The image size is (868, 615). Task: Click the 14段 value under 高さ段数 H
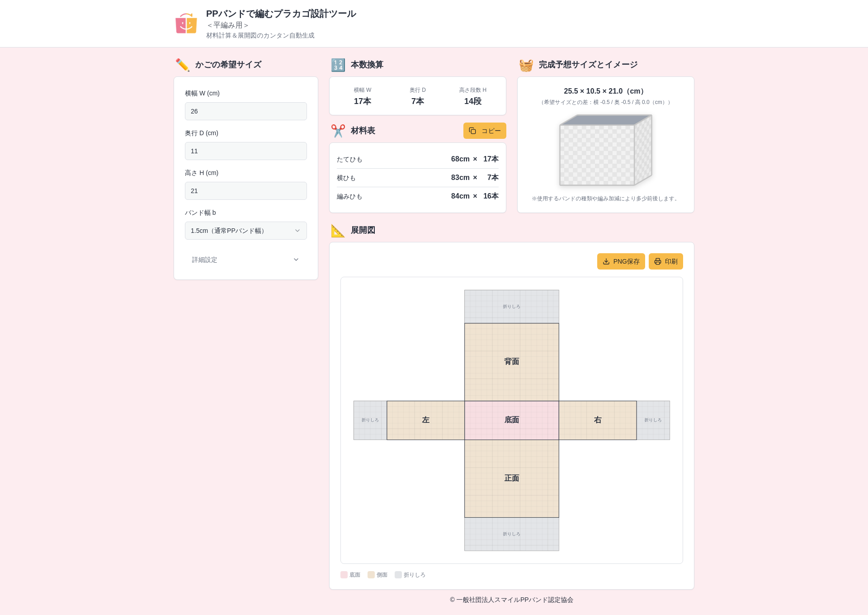tap(473, 101)
